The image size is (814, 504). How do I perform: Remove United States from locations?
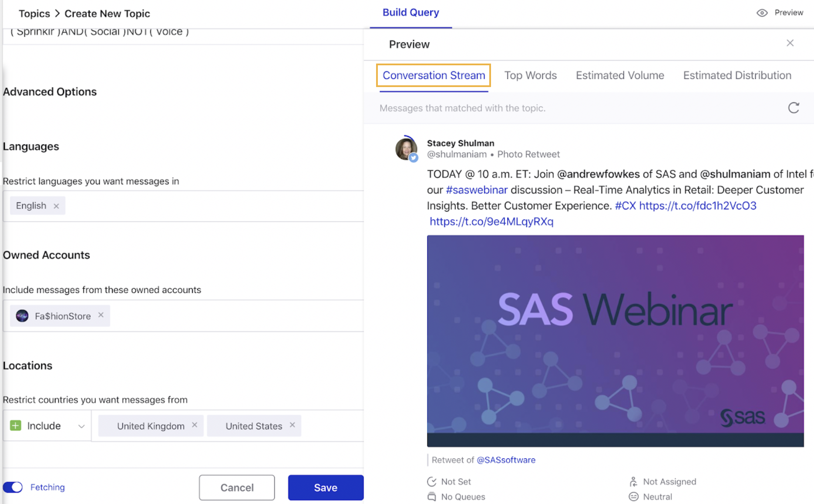[x=293, y=425]
